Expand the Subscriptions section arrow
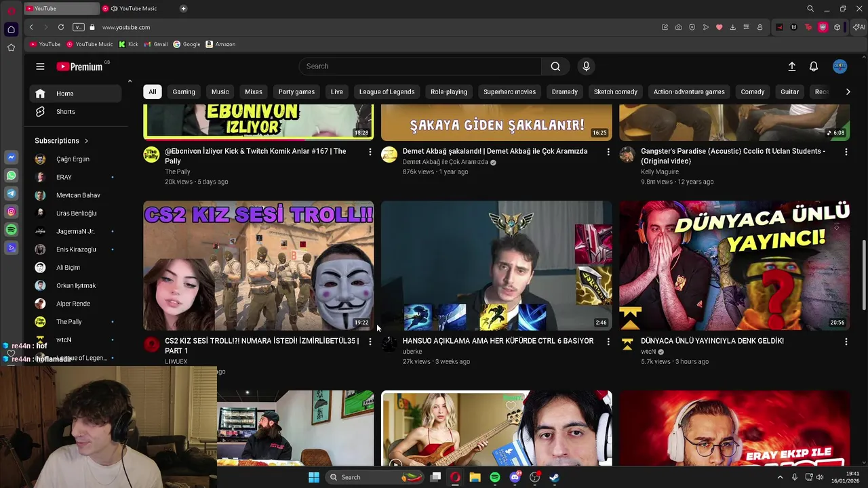868x488 pixels. tap(86, 141)
